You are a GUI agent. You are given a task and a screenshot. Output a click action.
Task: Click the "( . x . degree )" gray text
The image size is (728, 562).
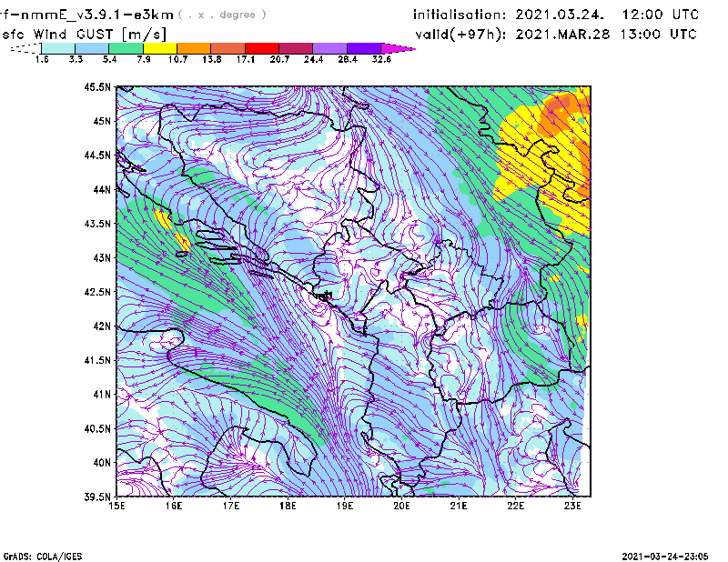pos(222,15)
